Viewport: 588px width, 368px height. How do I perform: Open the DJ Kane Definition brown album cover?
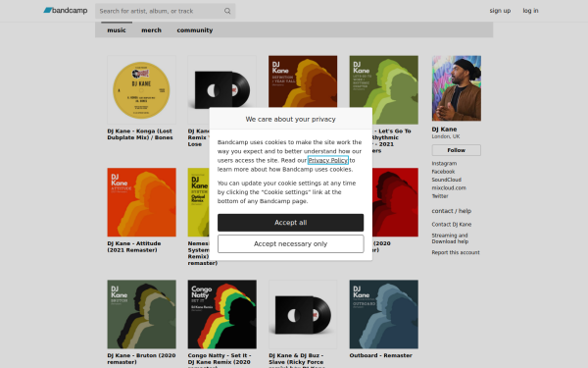click(303, 81)
